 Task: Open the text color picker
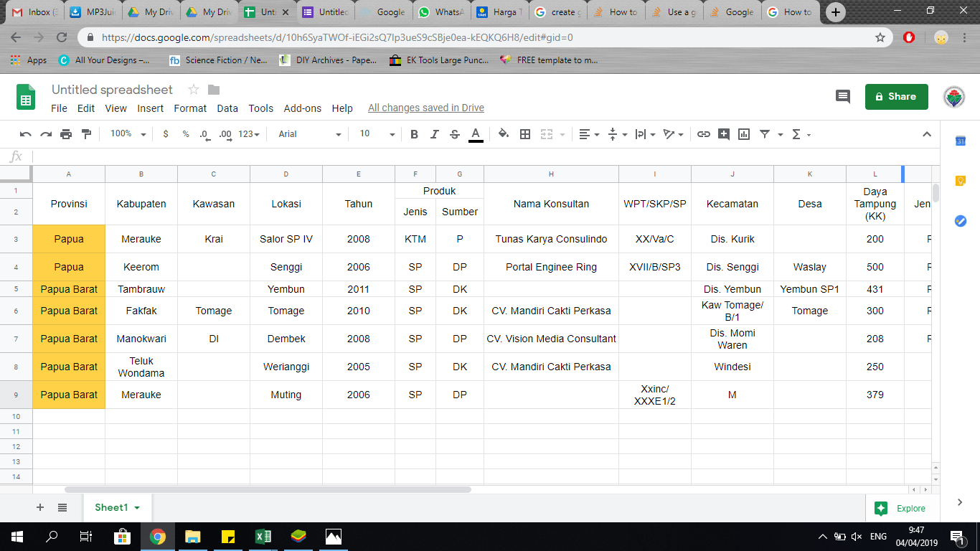[x=475, y=134]
